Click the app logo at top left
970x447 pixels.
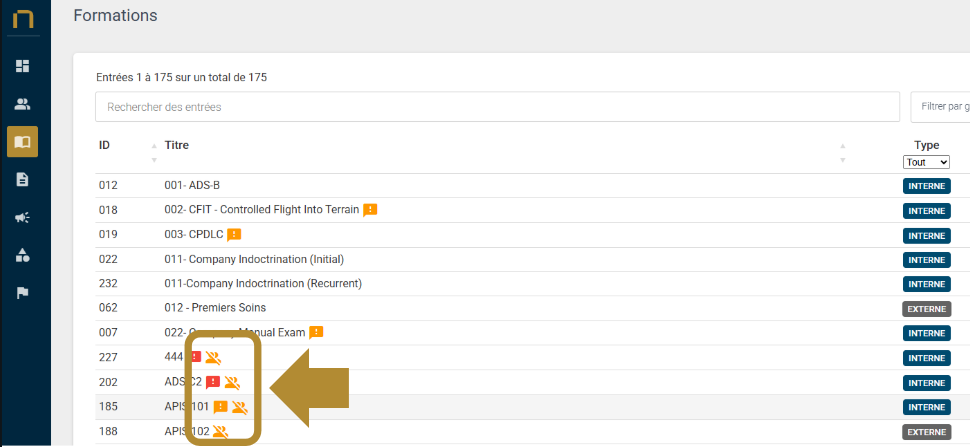coord(23,20)
